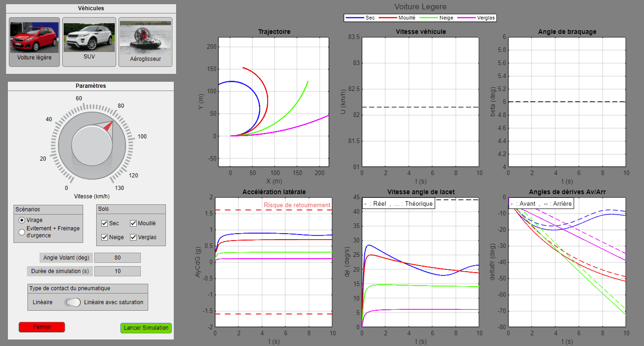The width and height of the screenshot is (644, 346).
Task: Click the Angle Volant (deg) label
Action: [67, 258]
